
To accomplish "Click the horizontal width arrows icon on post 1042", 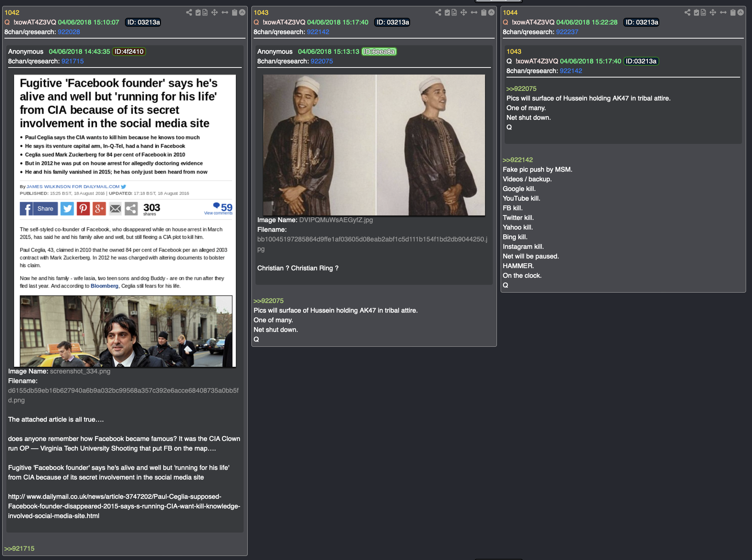I will pos(225,13).
